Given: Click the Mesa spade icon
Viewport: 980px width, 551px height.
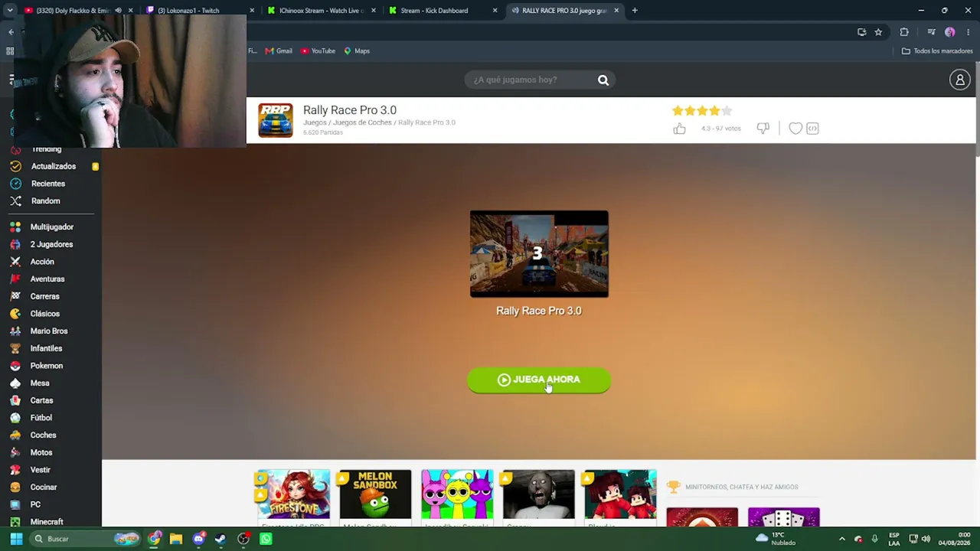Looking at the screenshot, I should [15, 383].
